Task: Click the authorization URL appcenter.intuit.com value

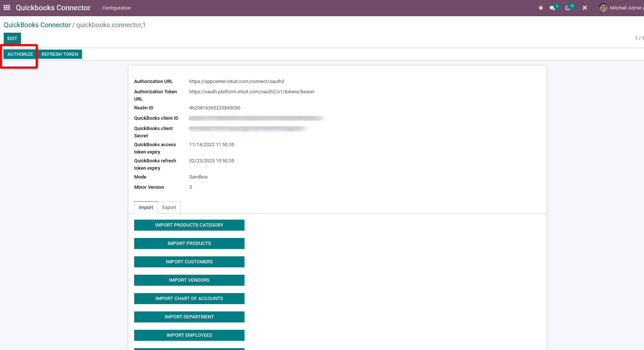Action: 237,82
